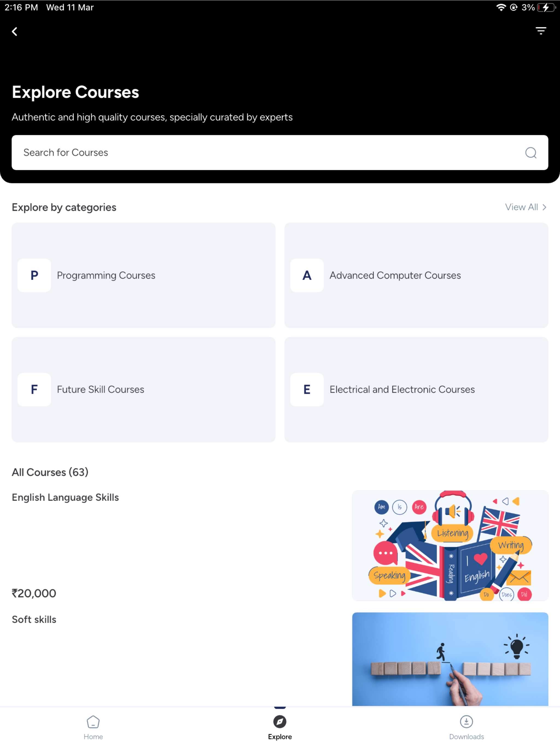This screenshot has width=560, height=747.
Task: Tap the Explore compass icon
Action: tap(280, 722)
